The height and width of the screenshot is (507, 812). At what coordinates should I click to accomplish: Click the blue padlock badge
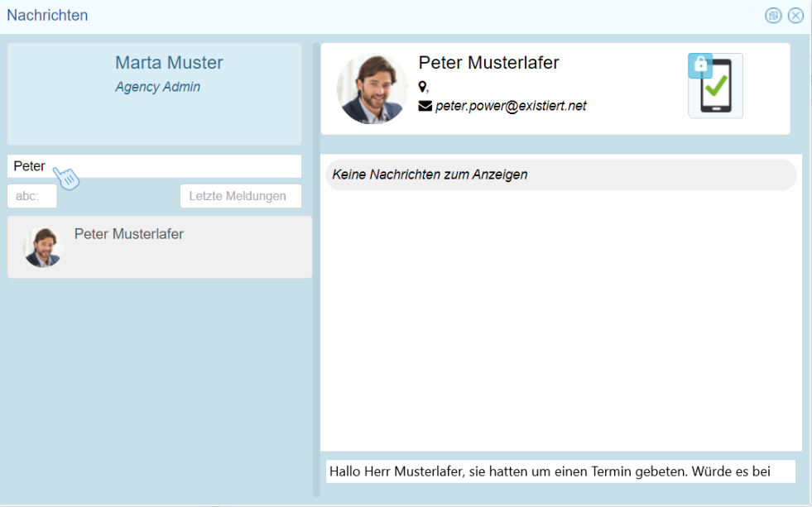pyautogui.click(x=700, y=65)
